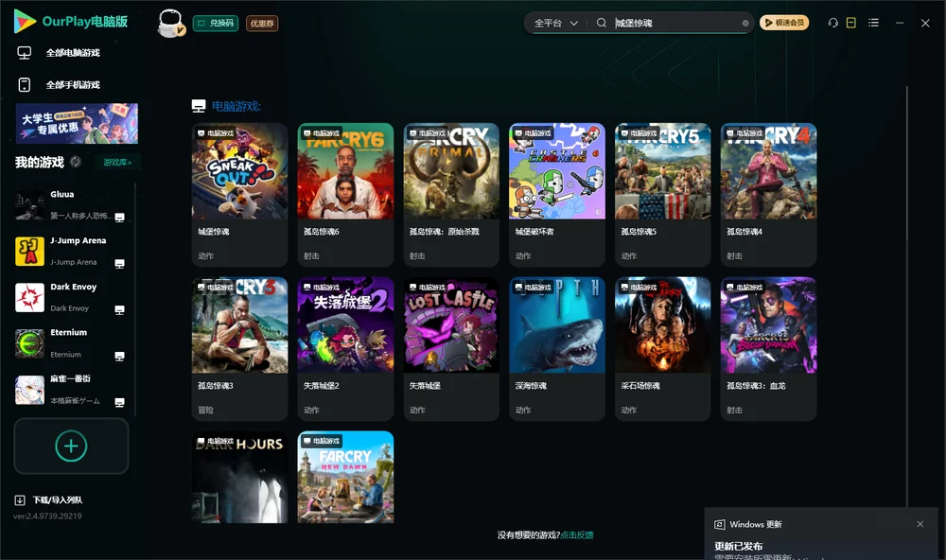Viewport: 946px width, 560px height.
Task: Open the 城堡惊魂 Sneak Out card
Action: [x=239, y=195]
